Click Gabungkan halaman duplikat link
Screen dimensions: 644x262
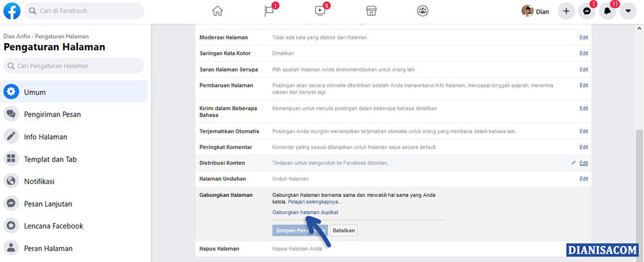point(305,212)
